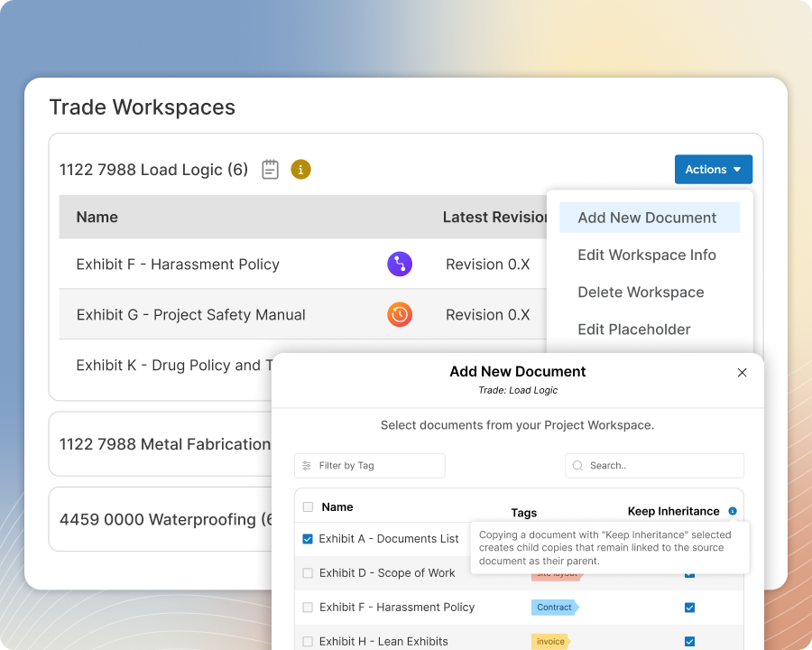Close the Add New Document dialog

743,373
